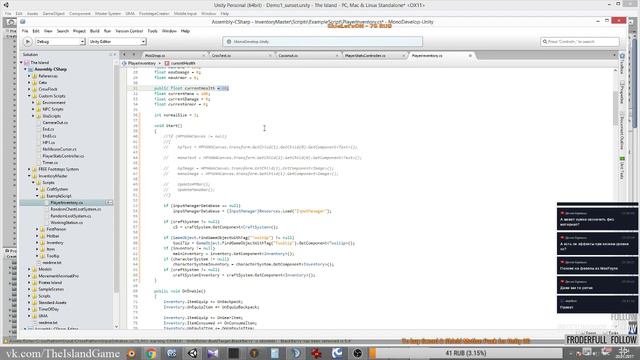Click the Standard Assets folder icon
640x360 pixels.
(x=35, y=303)
